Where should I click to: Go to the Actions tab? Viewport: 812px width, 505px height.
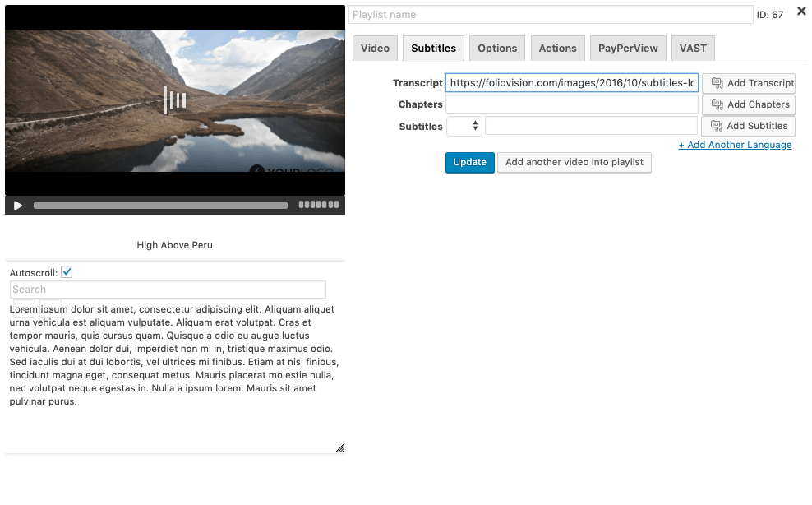pos(558,49)
